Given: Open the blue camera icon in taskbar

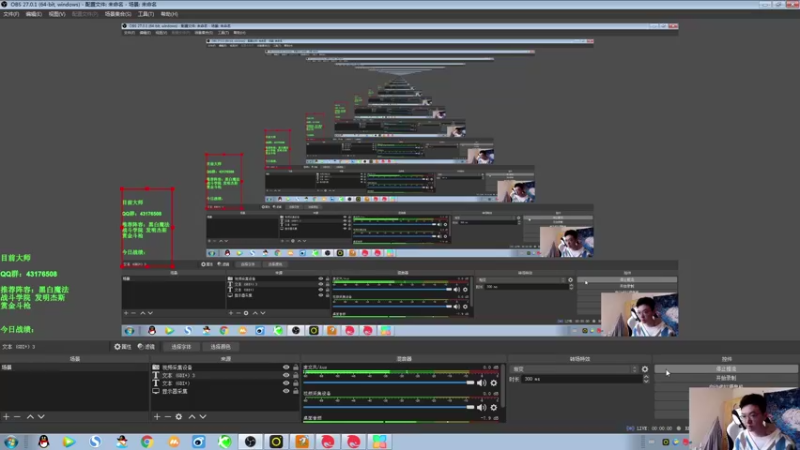Looking at the screenshot, I should click(x=198, y=441).
